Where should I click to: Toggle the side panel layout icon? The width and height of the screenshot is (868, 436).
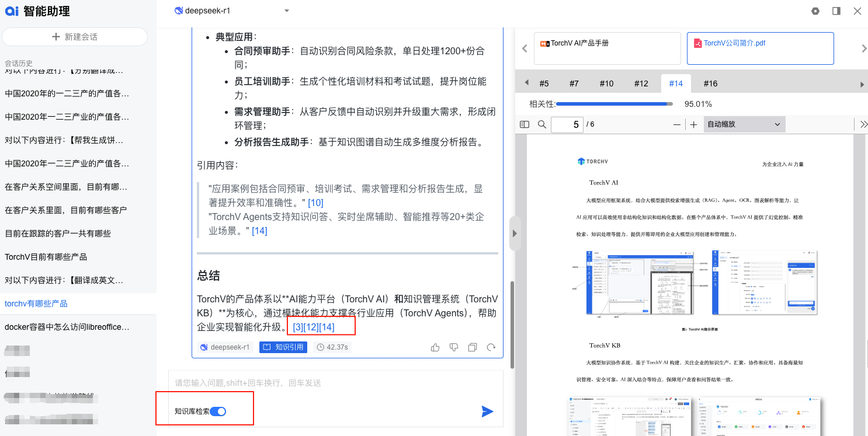836,11
